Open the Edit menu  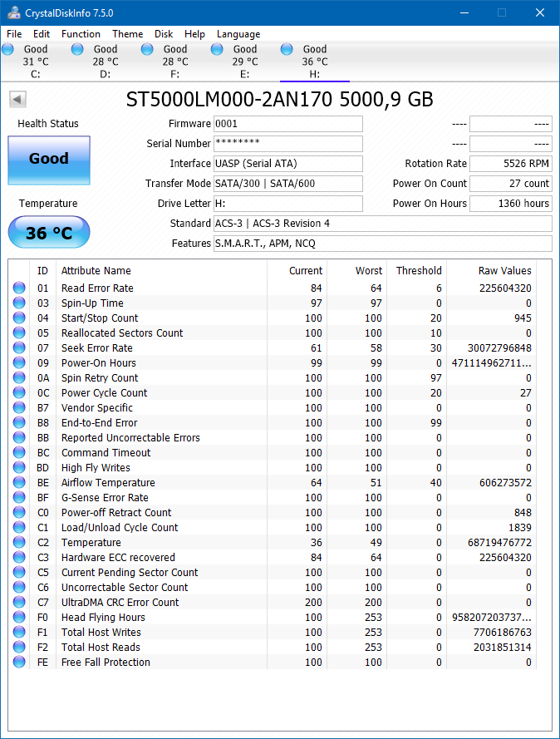42,34
